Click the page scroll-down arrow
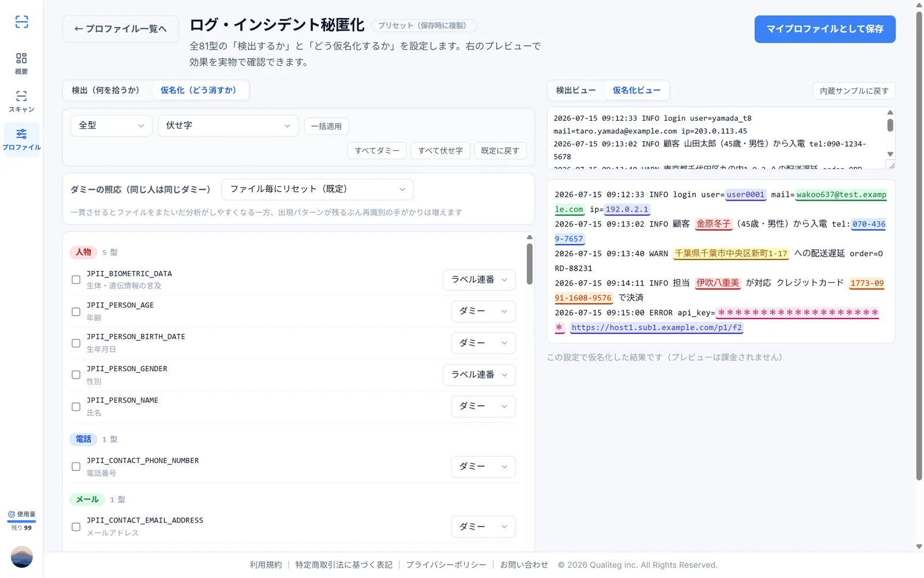 [x=919, y=546]
